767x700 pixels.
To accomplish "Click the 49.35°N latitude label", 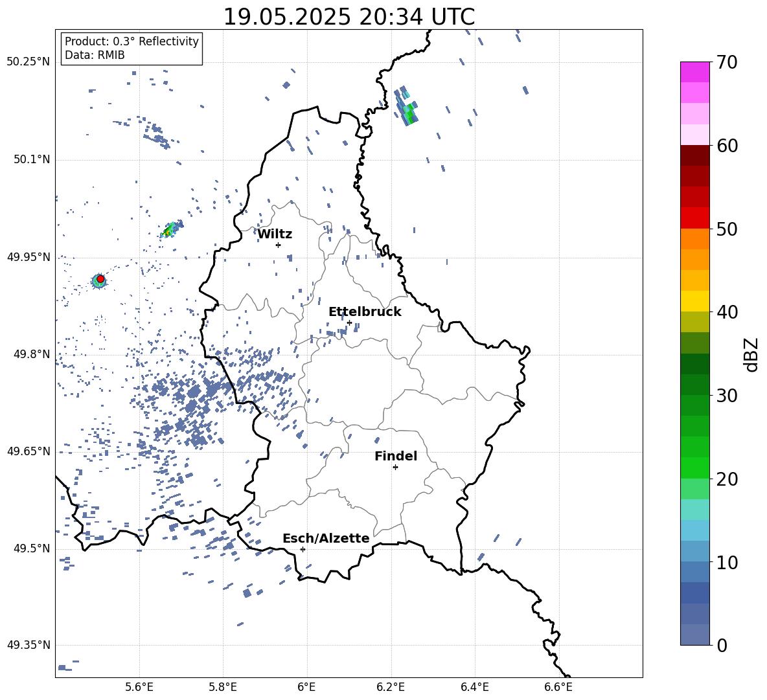I will tap(28, 645).
